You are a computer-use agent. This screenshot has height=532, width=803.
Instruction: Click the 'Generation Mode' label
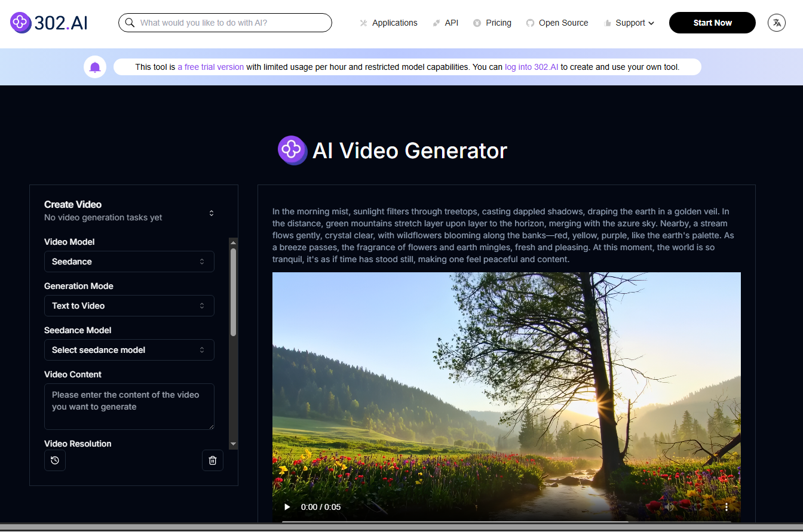pyautogui.click(x=79, y=286)
